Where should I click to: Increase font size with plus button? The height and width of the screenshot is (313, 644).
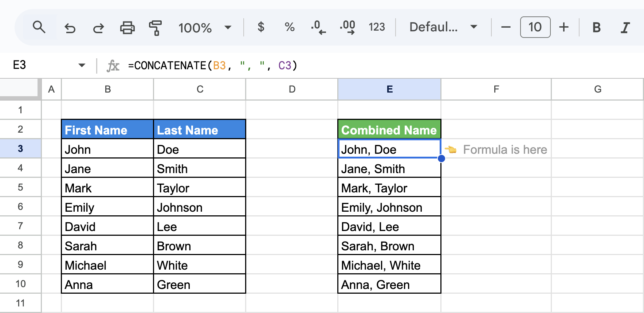click(564, 27)
